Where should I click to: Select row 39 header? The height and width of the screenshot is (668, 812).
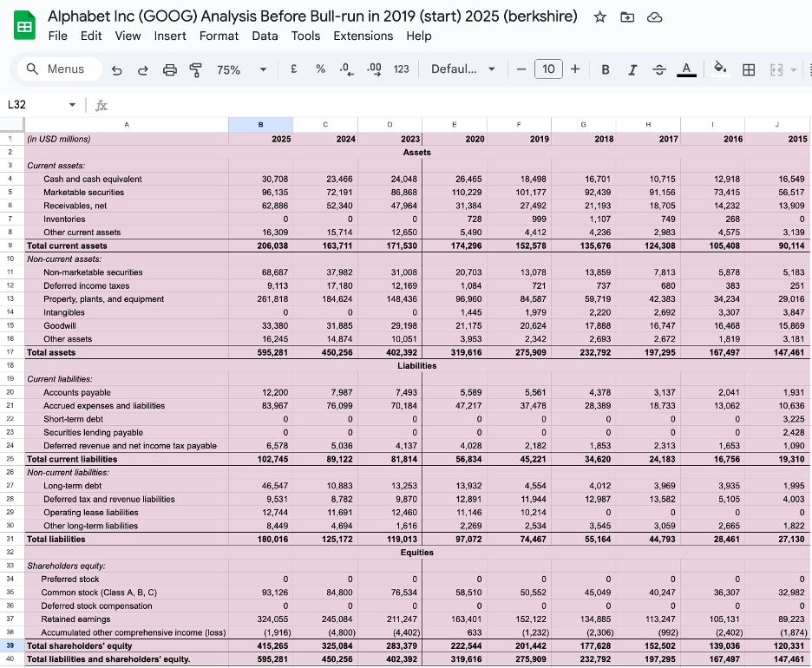(x=11, y=645)
